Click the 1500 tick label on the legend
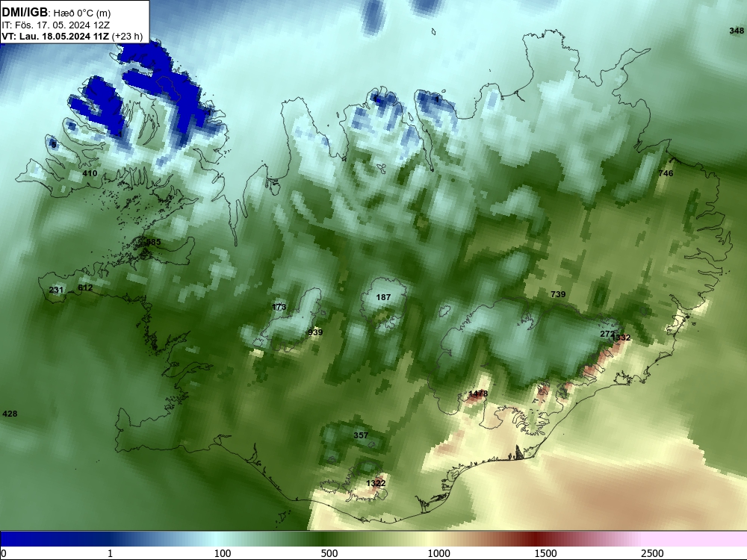 pyautogui.click(x=545, y=553)
